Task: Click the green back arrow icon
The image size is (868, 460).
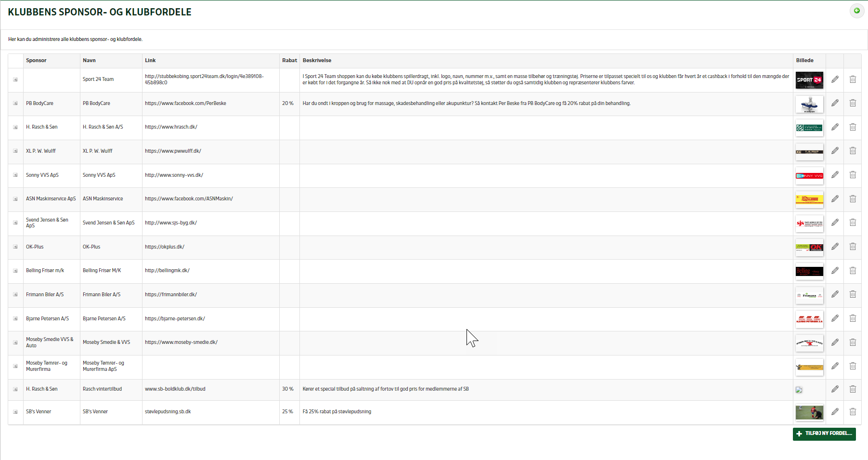Action: [857, 11]
